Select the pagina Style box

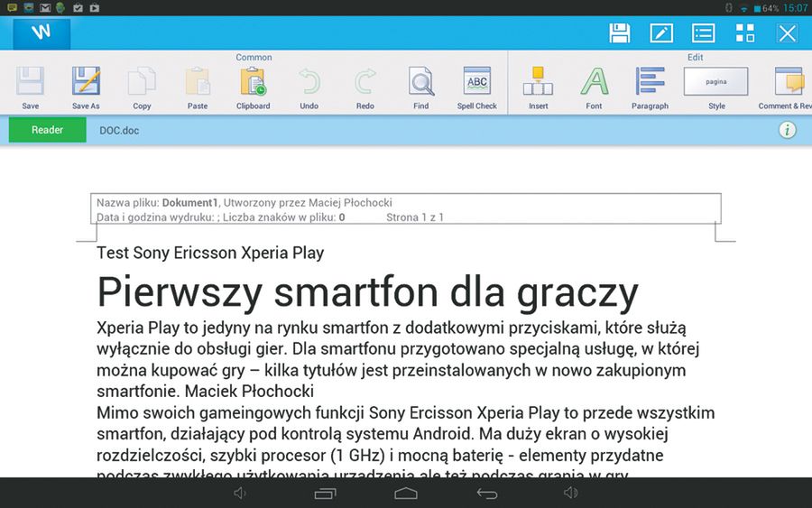(716, 81)
